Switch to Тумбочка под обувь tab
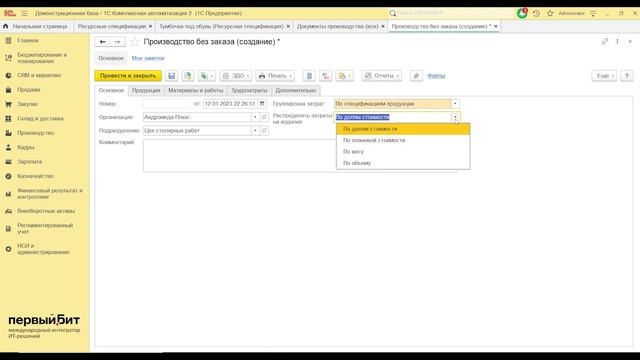Viewport: 640px width, 360px height. [221, 26]
